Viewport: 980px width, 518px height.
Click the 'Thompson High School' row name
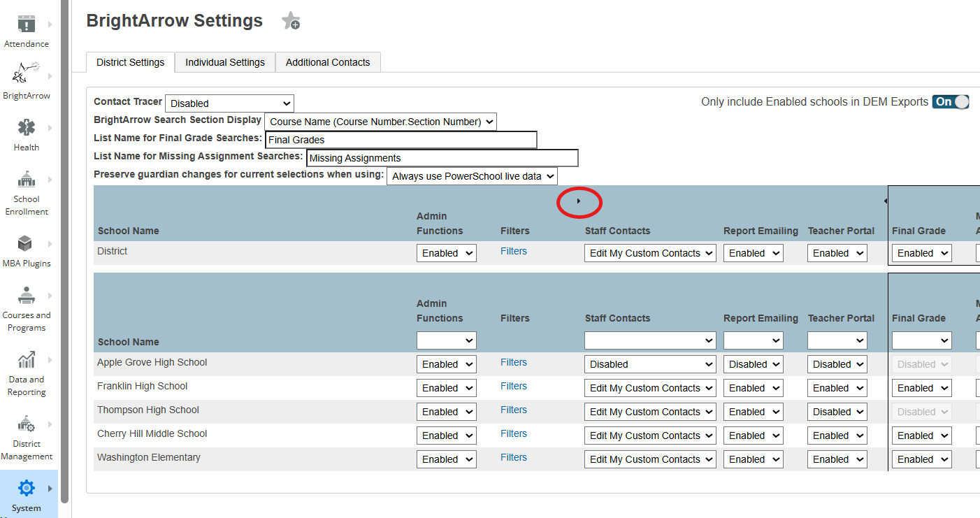[148, 410]
